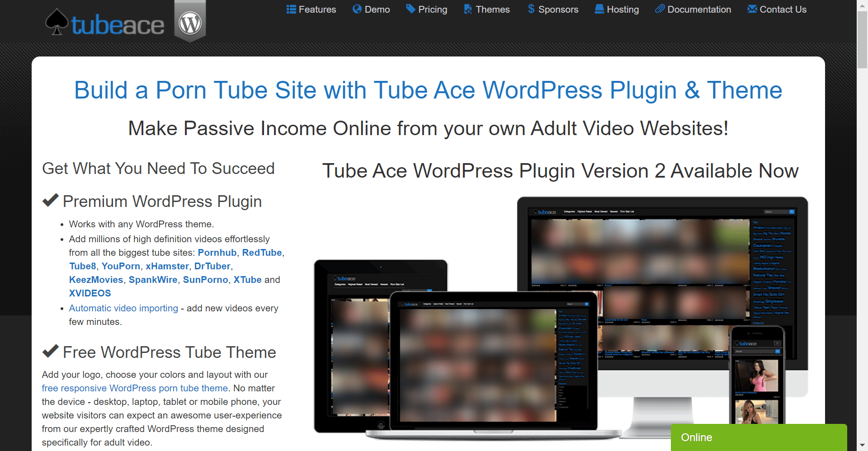Open the Automatic video importing link
868x451 pixels.
[123, 308]
